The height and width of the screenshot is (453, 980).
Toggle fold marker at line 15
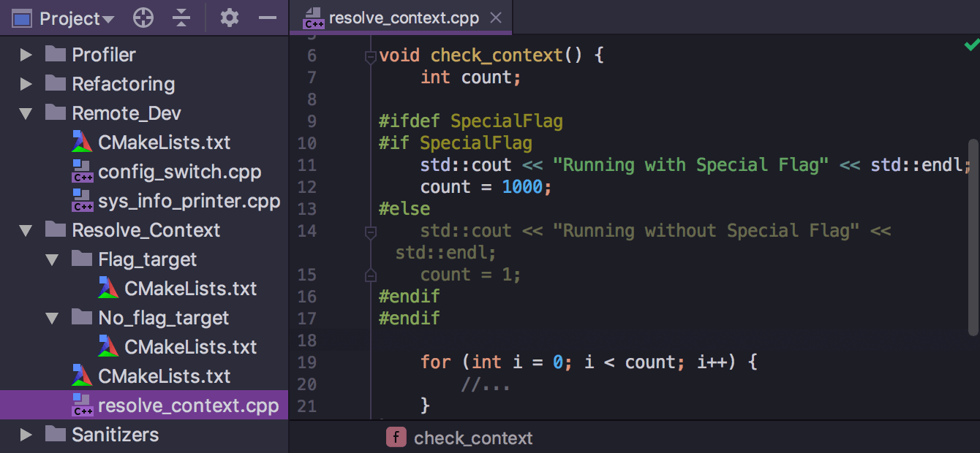click(370, 275)
